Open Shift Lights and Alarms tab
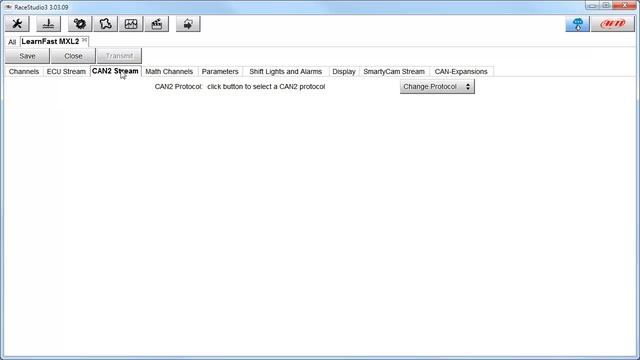 pos(286,71)
